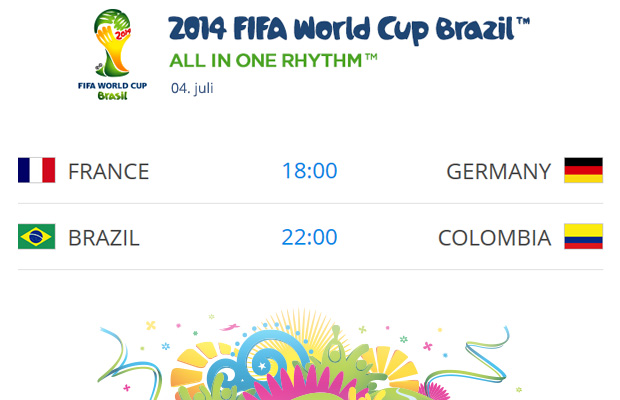
Task: Select the FRANCE team name
Action: click(x=108, y=171)
